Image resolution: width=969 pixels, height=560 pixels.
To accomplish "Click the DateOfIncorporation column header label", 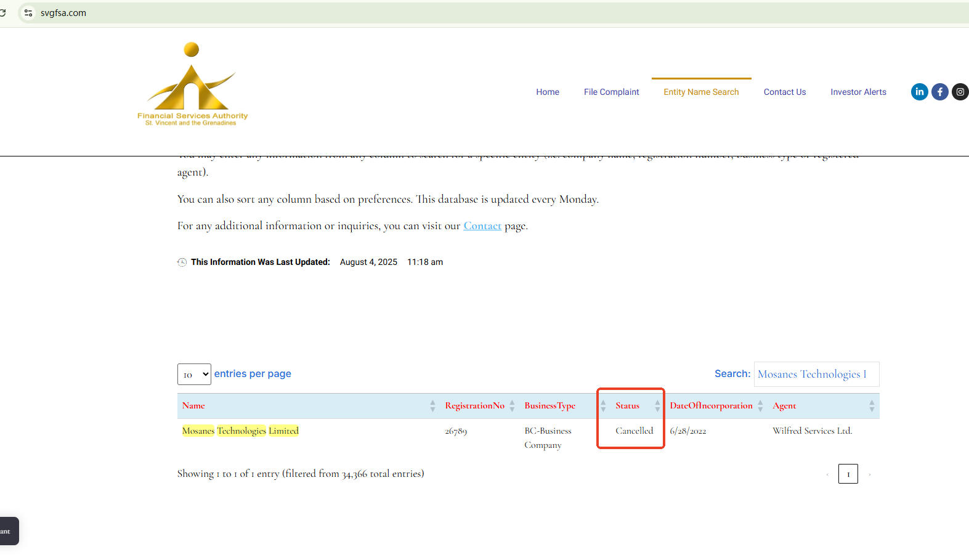I will pos(712,406).
